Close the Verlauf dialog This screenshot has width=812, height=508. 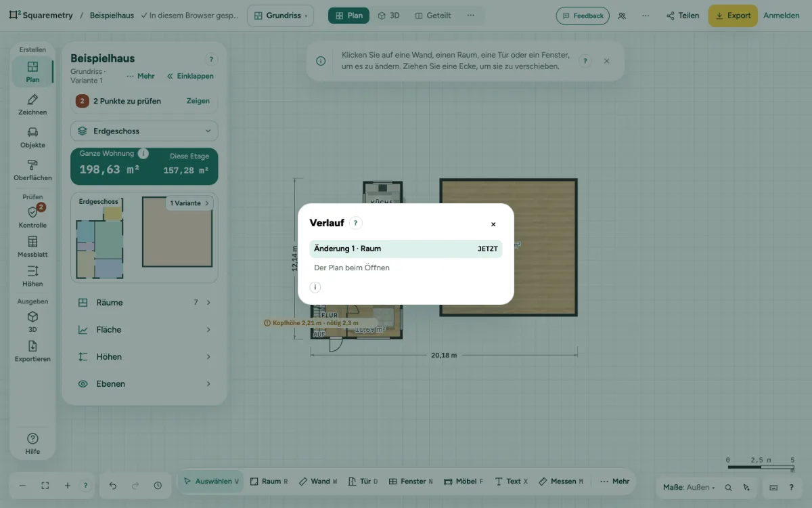493,224
